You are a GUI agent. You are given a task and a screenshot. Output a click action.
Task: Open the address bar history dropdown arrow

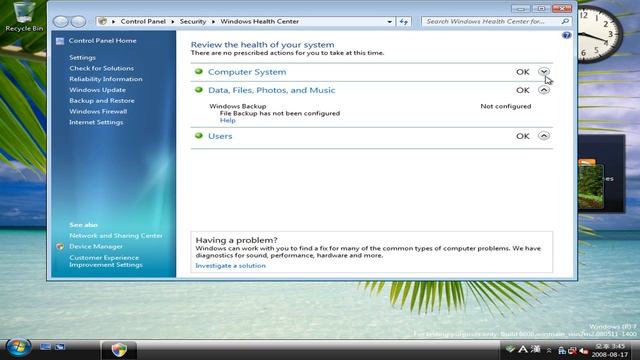pos(389,22)
